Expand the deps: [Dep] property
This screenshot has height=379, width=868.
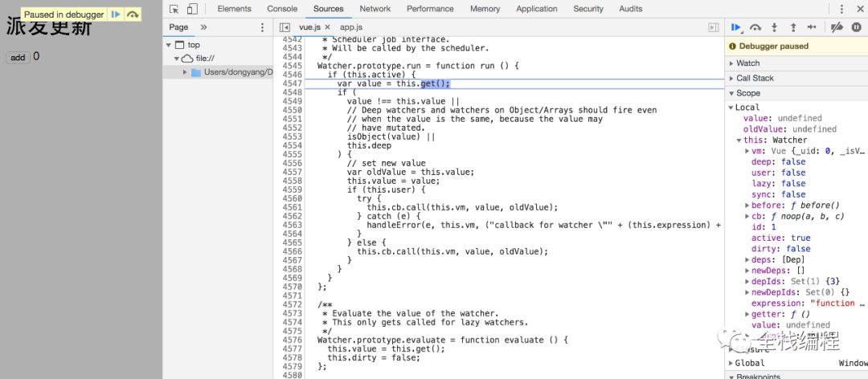coord(747,259)
